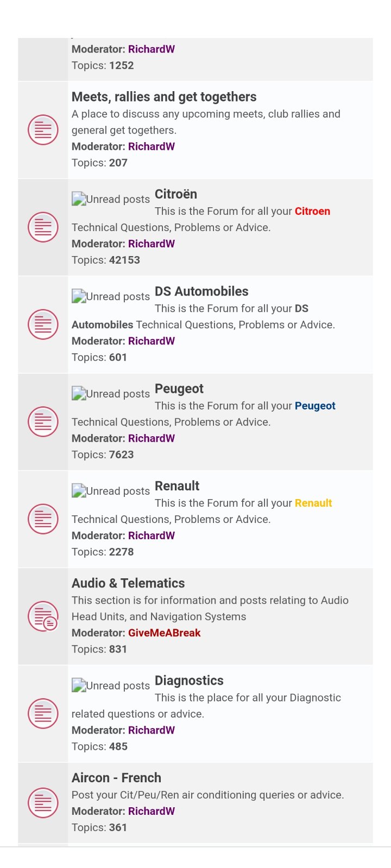Open the Citroën forum title

pos(176,194)
